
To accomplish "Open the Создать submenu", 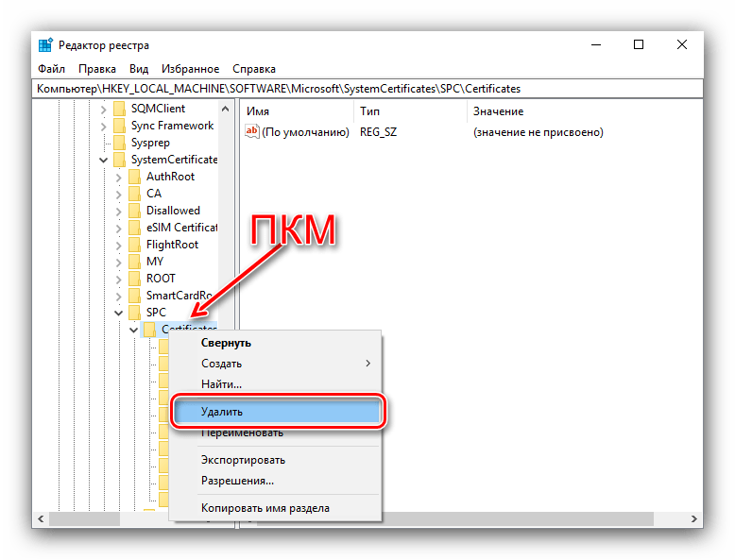I will pos(276,364).
